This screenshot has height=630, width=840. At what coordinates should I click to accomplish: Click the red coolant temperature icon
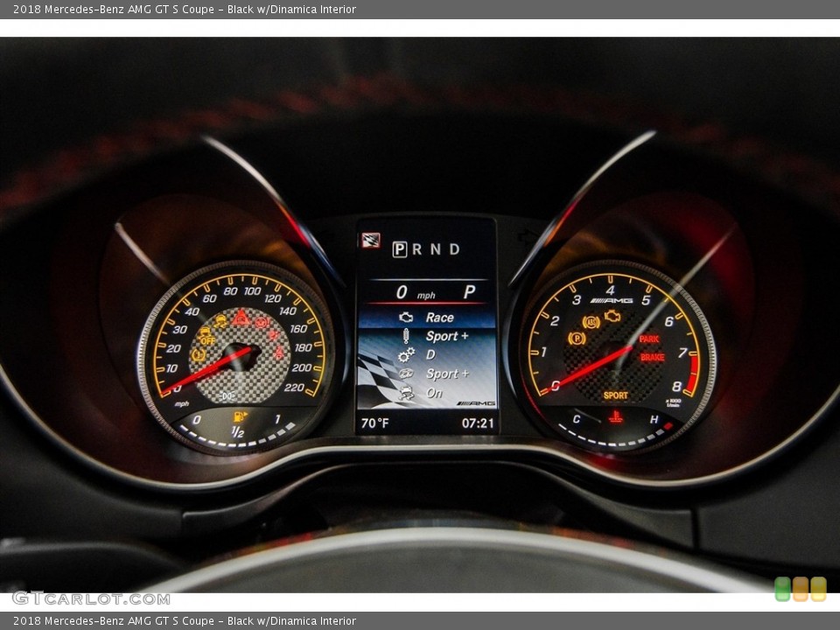[x=615, y=416]
